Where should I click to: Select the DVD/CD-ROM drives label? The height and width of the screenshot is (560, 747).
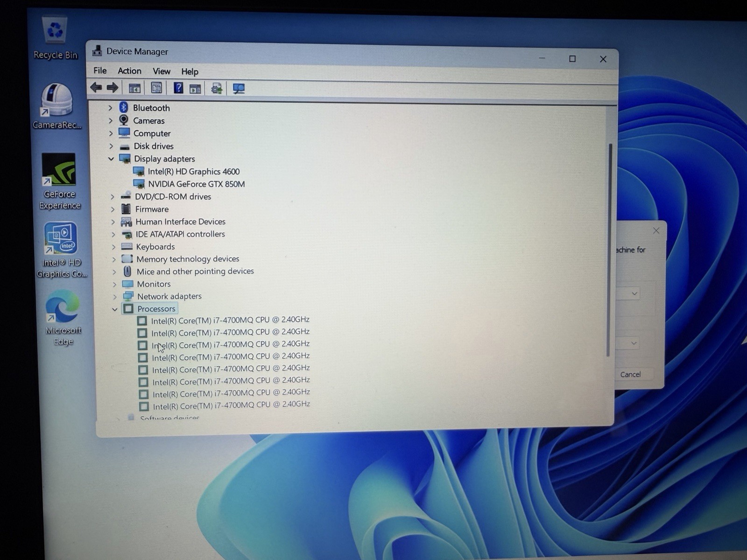point(173,196)
